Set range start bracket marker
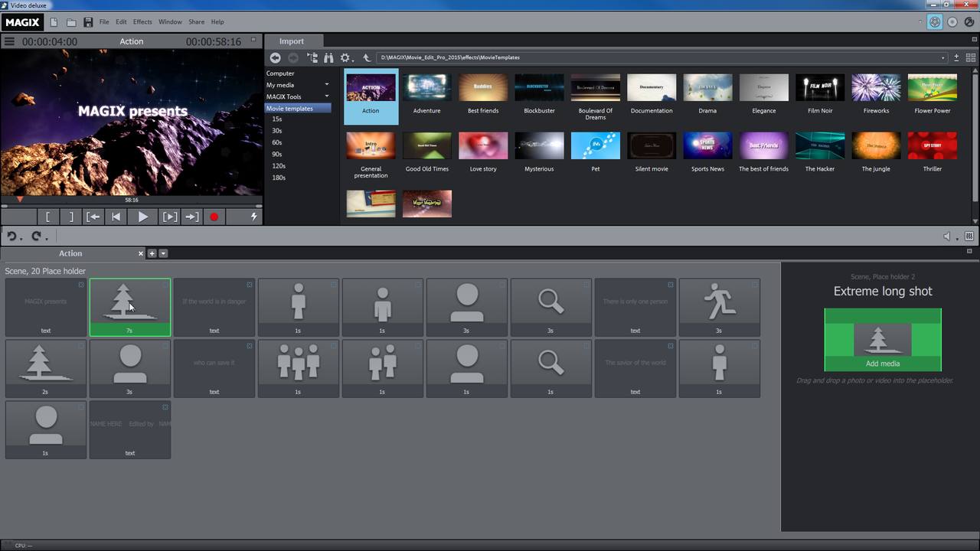This screenshot has width=980, height=551. (47, 217)
